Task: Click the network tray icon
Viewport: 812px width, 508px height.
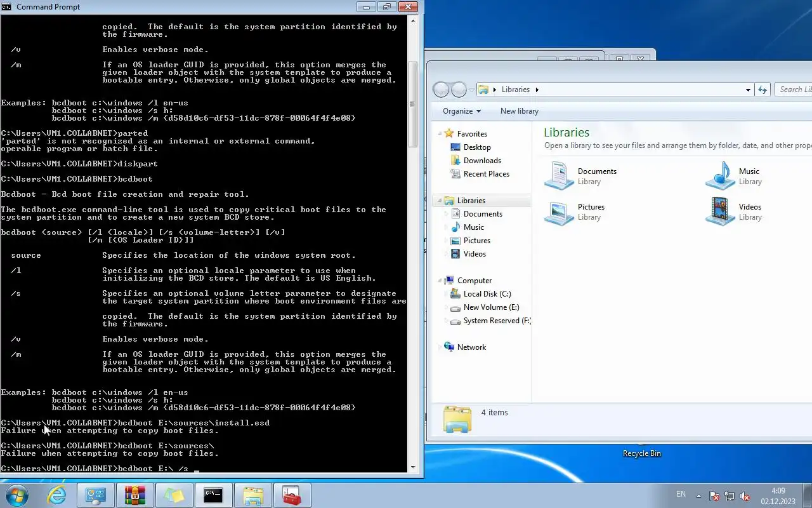Action: click(x=730, y=496)
